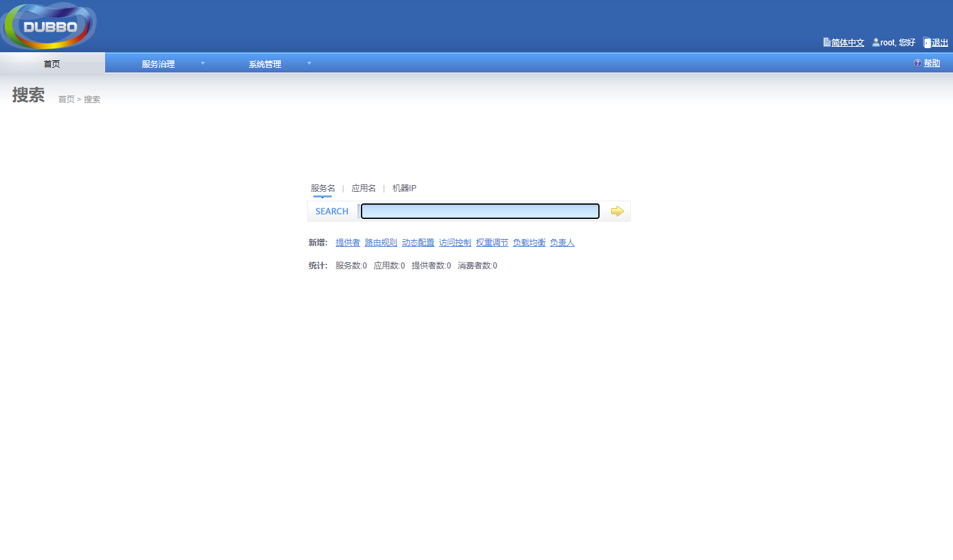This screenshot has width=953, height=560.
Task: Open the 首页 navigation tab
Action: coord(52,64)
